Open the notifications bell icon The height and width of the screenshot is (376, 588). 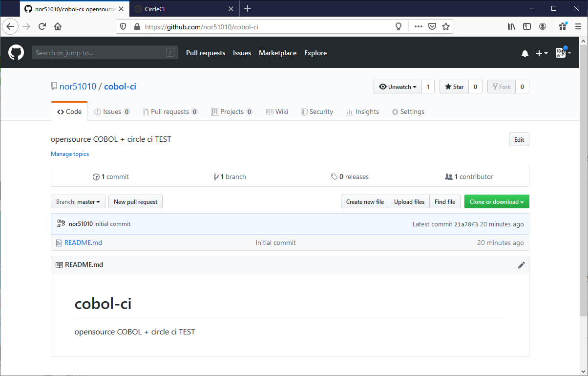tap(525, 53)
